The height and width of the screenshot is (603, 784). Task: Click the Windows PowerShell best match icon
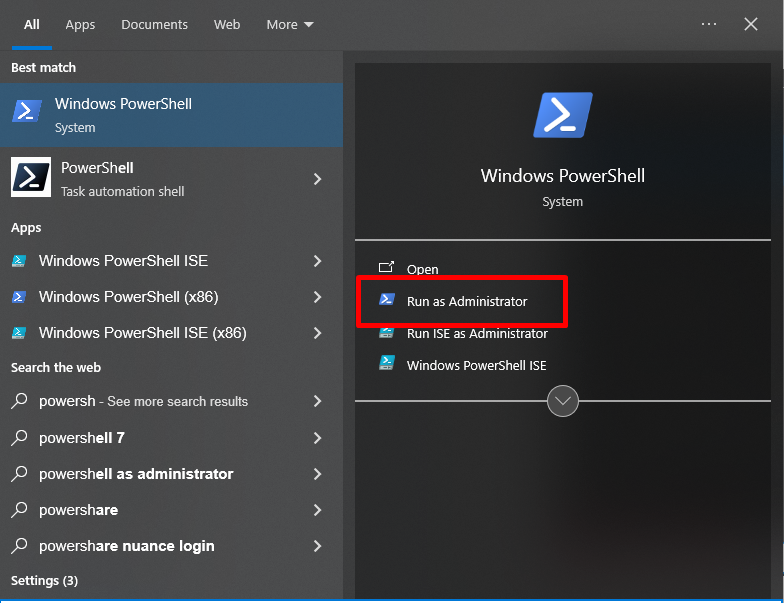(26, 111)
